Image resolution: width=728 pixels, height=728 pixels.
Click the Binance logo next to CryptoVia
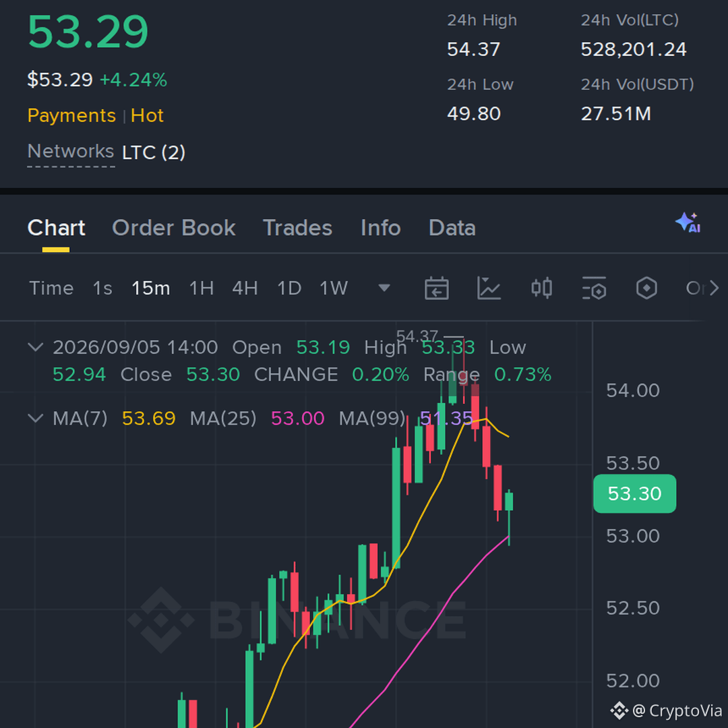tap(619, 710)
